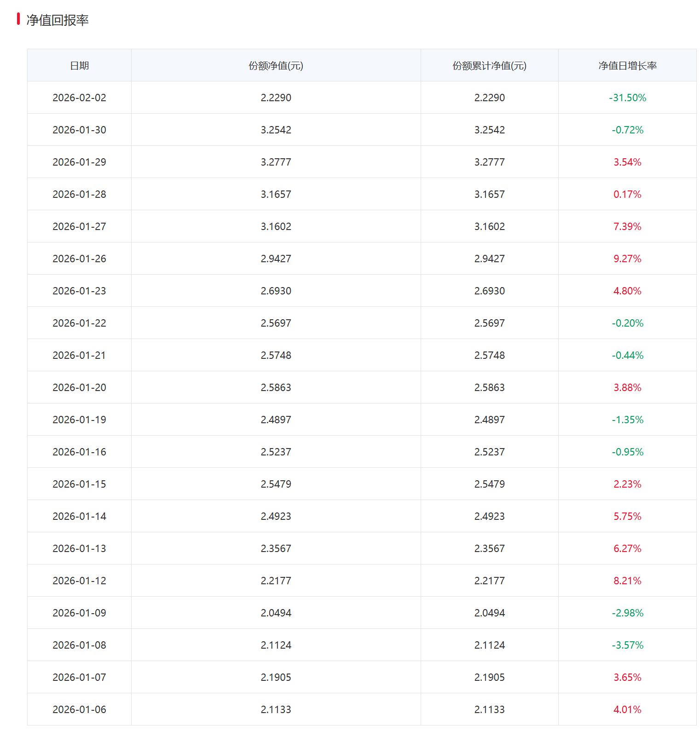The image size is (700, 731).
Task: Click the 日期 column header
Action: point(79,66)
